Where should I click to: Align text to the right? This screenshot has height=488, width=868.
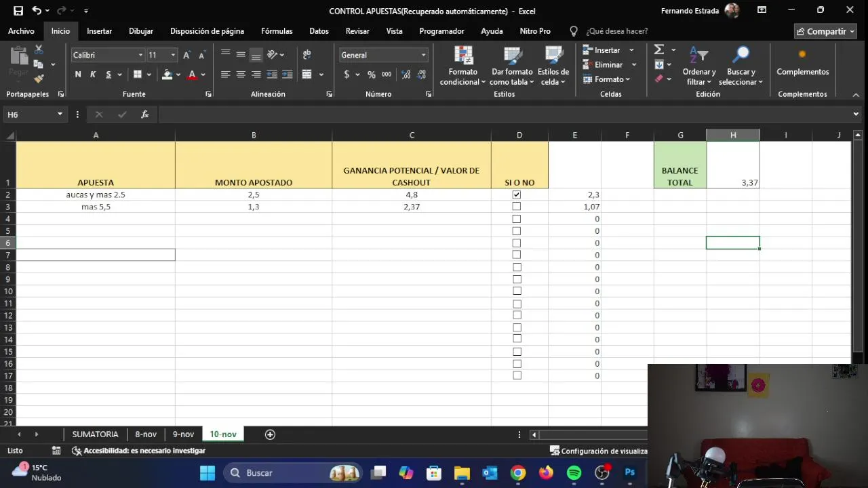tap(256, 75)
